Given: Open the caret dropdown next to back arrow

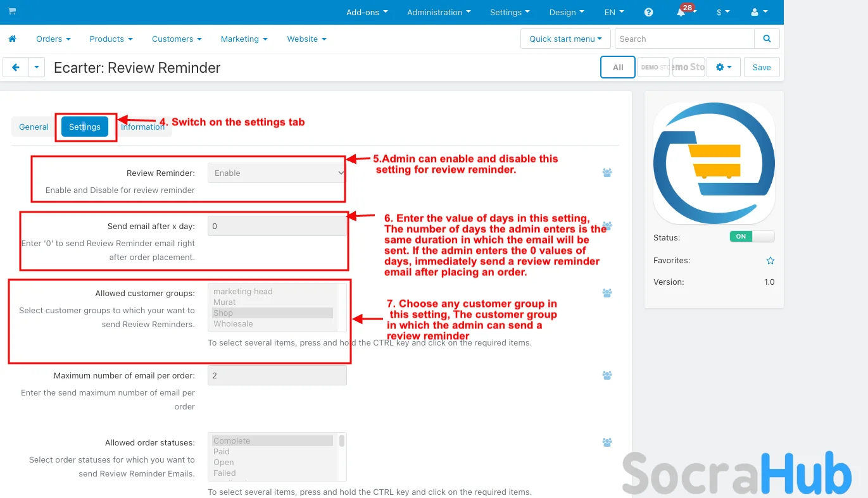Looking at the screenshot, I should point(37,67).
